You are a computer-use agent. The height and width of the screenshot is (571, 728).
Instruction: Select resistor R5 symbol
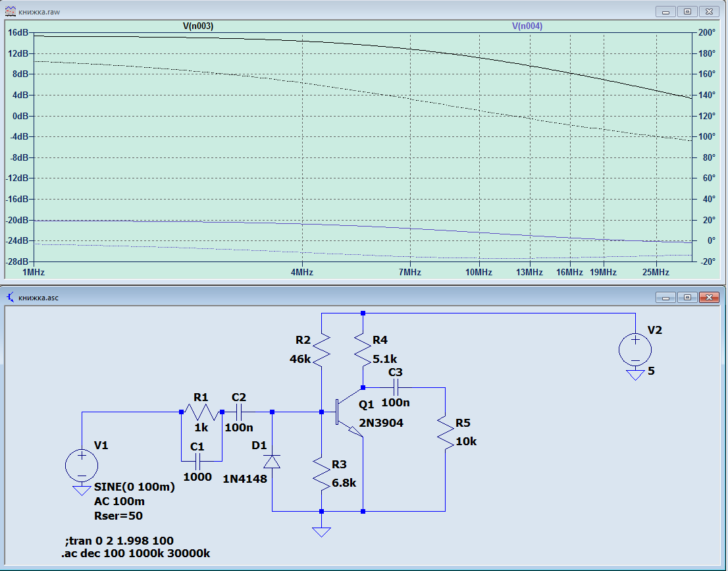point(445,433)
